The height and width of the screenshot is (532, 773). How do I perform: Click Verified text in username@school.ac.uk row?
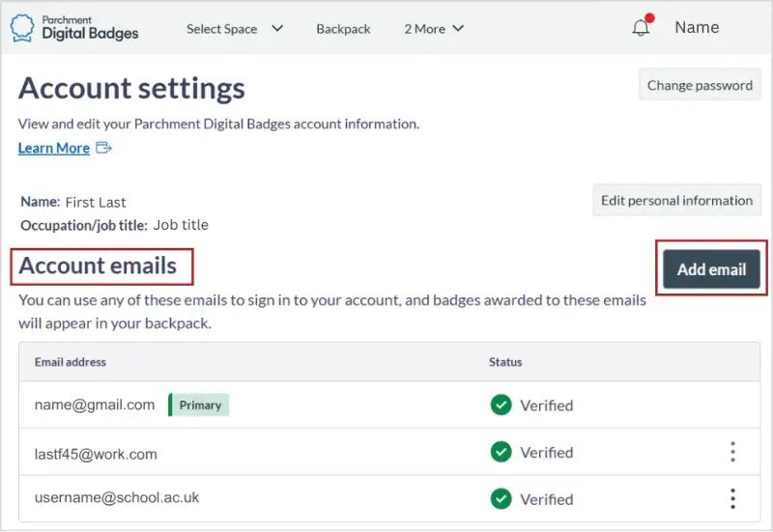point(547,499)
